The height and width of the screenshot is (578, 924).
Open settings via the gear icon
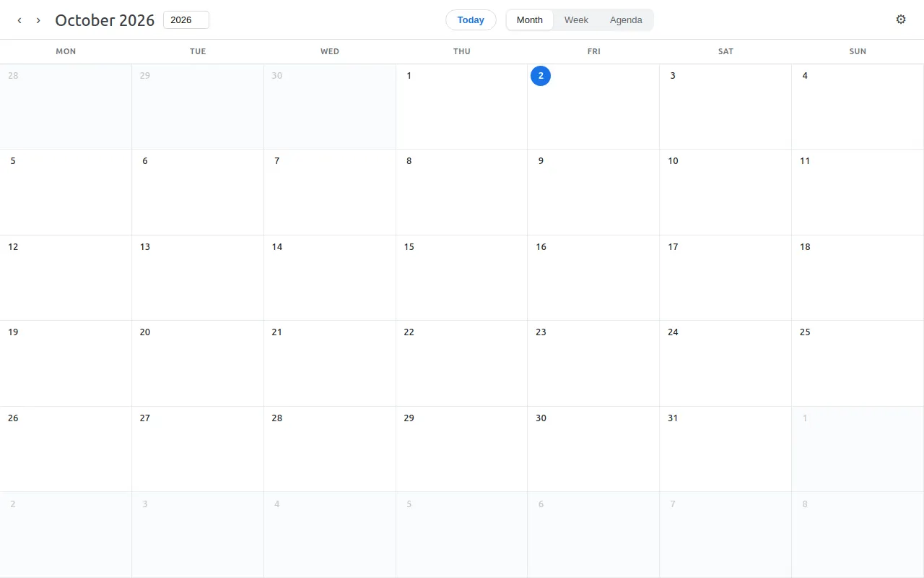901,20
